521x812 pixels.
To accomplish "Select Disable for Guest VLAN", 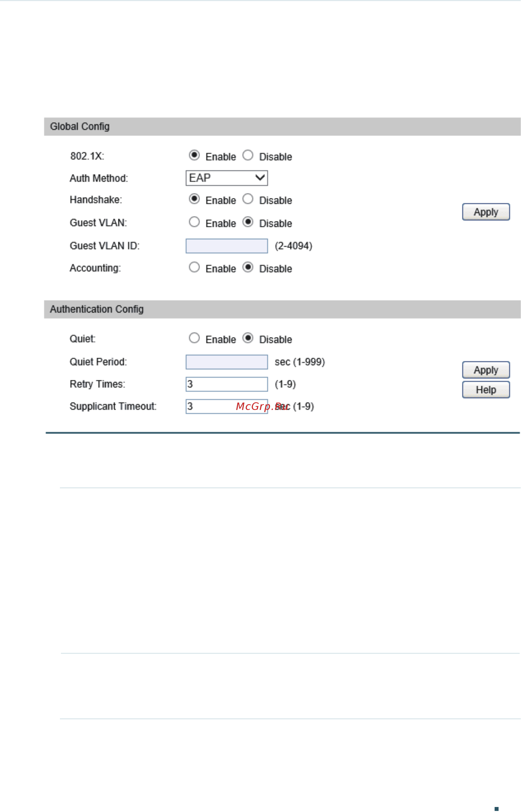I will coord(248,222).
